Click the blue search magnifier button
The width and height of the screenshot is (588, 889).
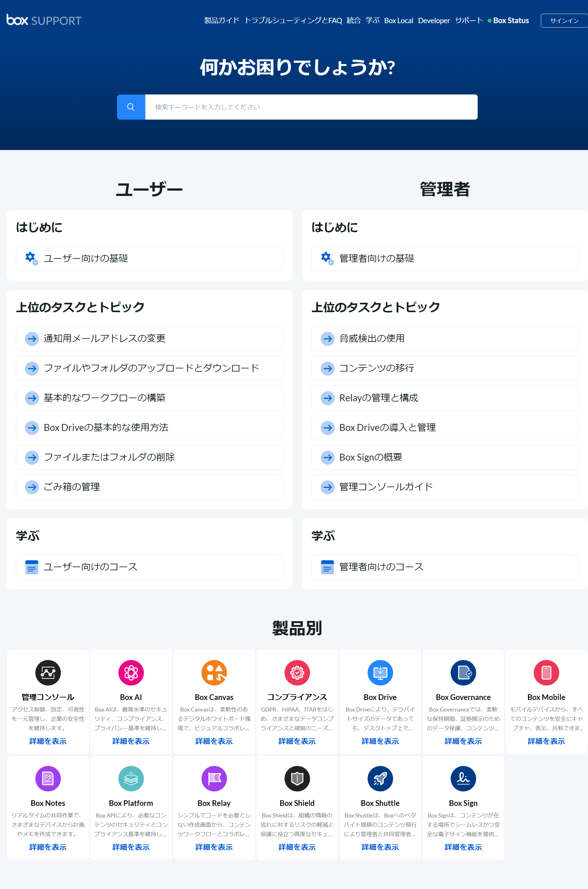point(131,107)
